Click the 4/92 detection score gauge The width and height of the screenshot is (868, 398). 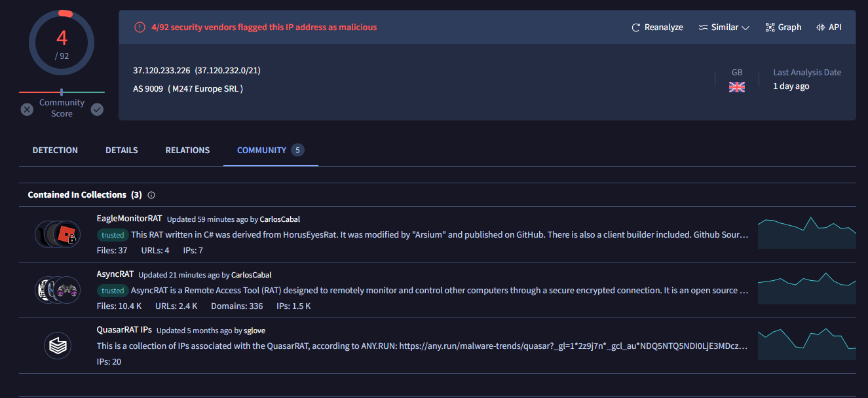coord(62,43)
